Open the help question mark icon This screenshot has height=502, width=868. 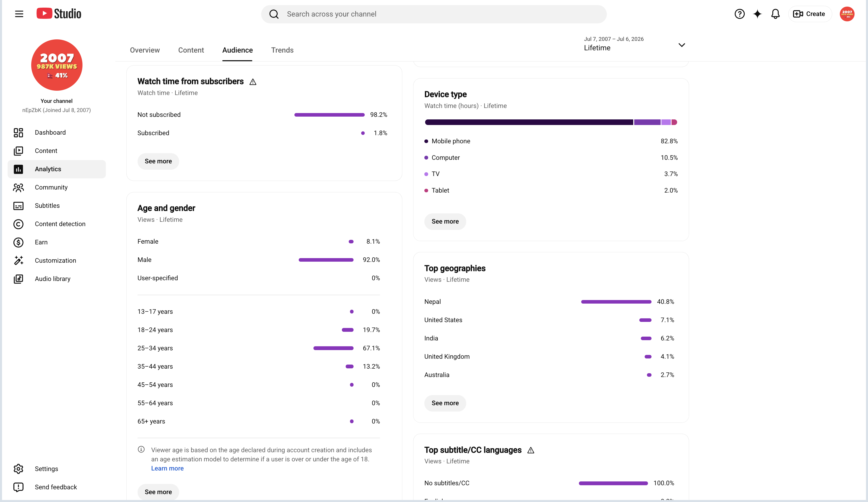(739, 14)
